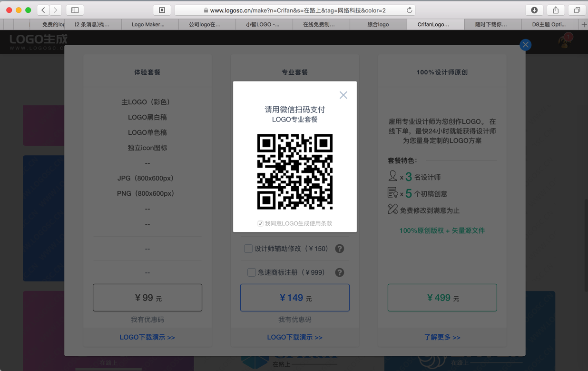Click the help icon next to 急速商标注册
The width and height of the screenshot is (588, 371).
click(x=339, y=272)
